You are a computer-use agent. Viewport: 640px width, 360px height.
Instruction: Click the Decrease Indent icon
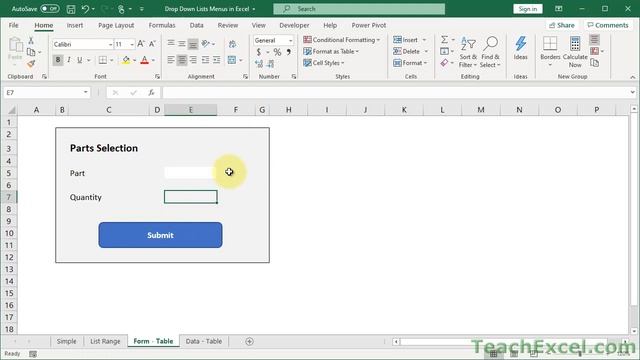[x=205, y=60]
